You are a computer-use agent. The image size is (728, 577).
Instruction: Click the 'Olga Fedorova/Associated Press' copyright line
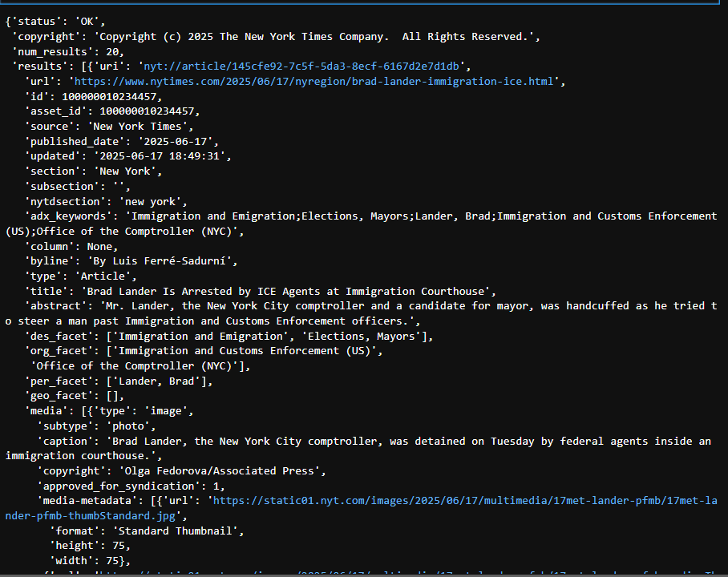pyautogui.click(x=181, y=471)
